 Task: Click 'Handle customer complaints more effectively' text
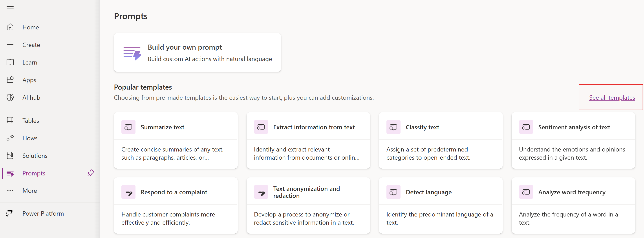click(x=168, y=218)
